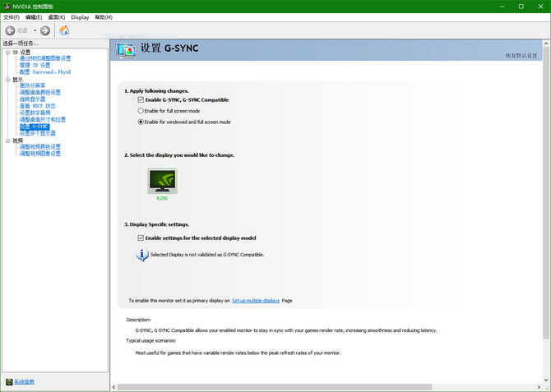Select Enable for full screen mode
551x392 pixels.
coord(141,110)
